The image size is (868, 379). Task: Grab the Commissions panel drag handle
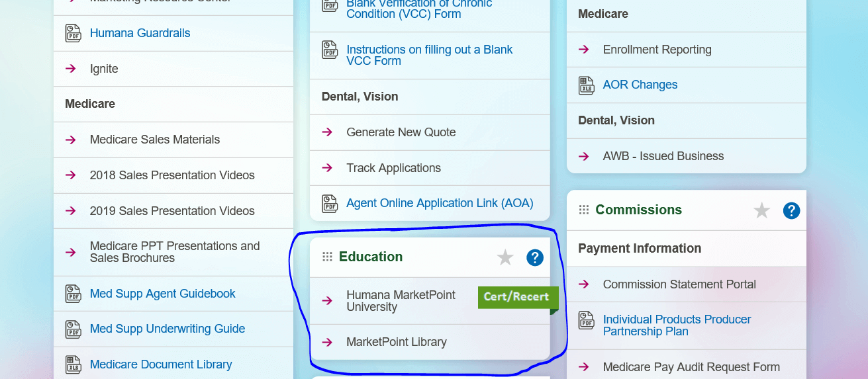pos(584,210)
